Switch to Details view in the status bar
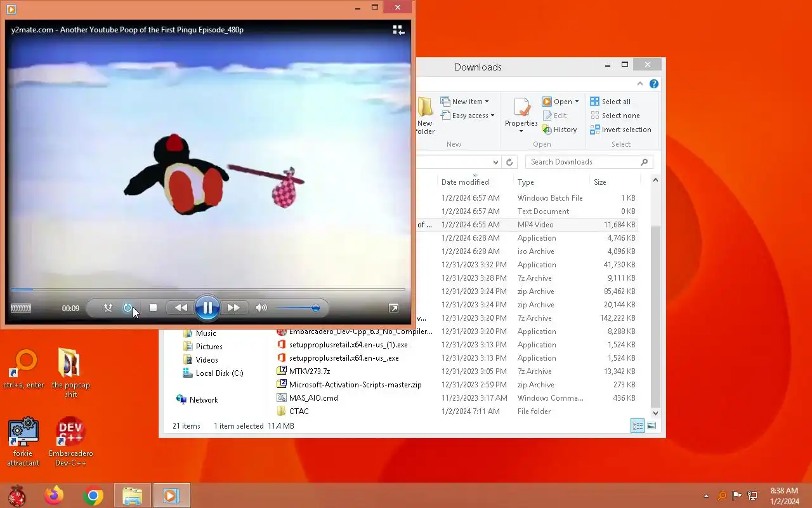Screen dimensions: 812x508 [638, 426]
